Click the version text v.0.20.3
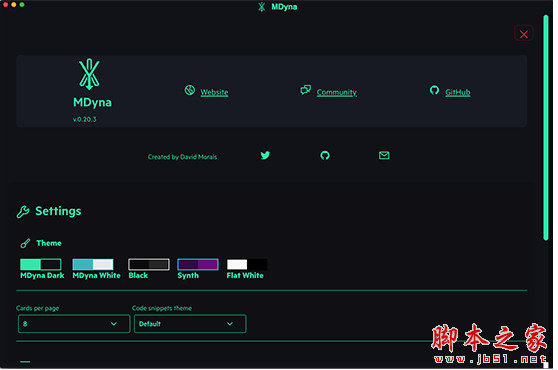The height and width of the screenshot is (370, 558). pos(85,119)
